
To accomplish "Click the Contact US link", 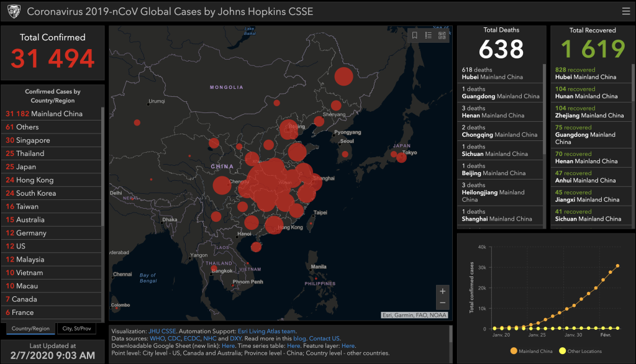I will [x=325, y=339].
